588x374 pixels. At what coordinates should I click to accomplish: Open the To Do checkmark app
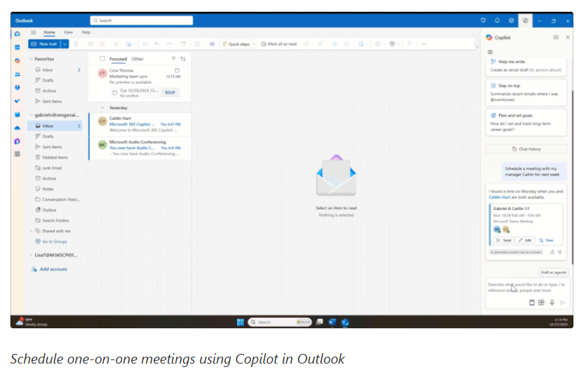(x=17, y=101)
